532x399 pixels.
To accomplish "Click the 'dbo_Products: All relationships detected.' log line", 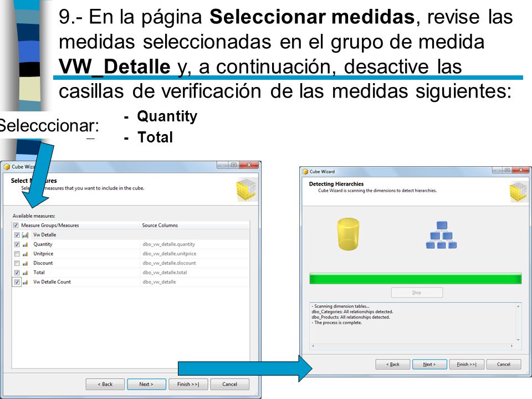I will pos(350,317).
